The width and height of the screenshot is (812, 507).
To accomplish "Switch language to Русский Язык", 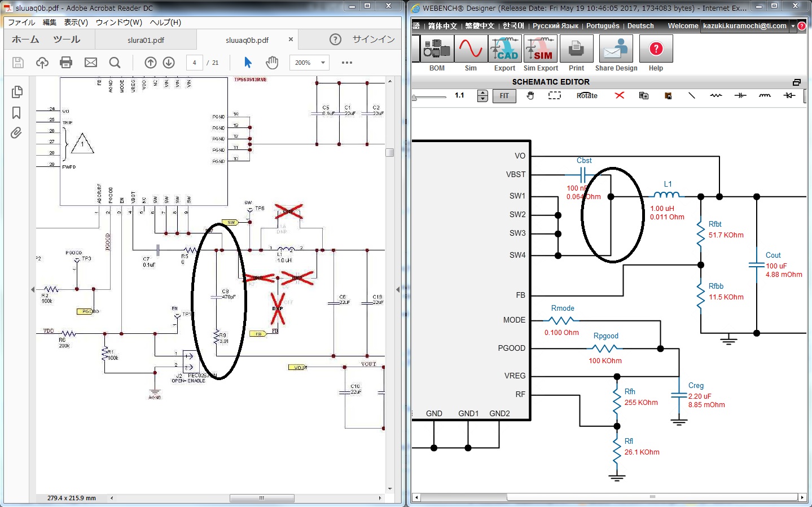I will [x=555, y=26].
